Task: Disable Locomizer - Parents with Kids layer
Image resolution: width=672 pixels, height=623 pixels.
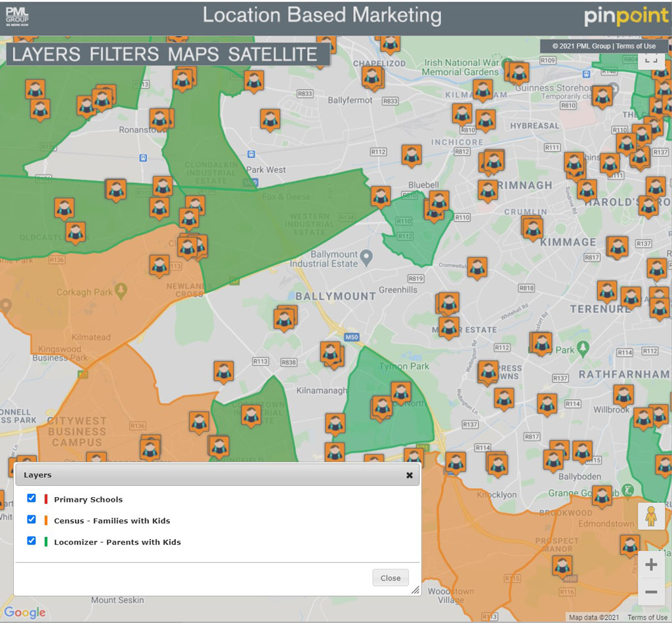Action: coord(31,542)
